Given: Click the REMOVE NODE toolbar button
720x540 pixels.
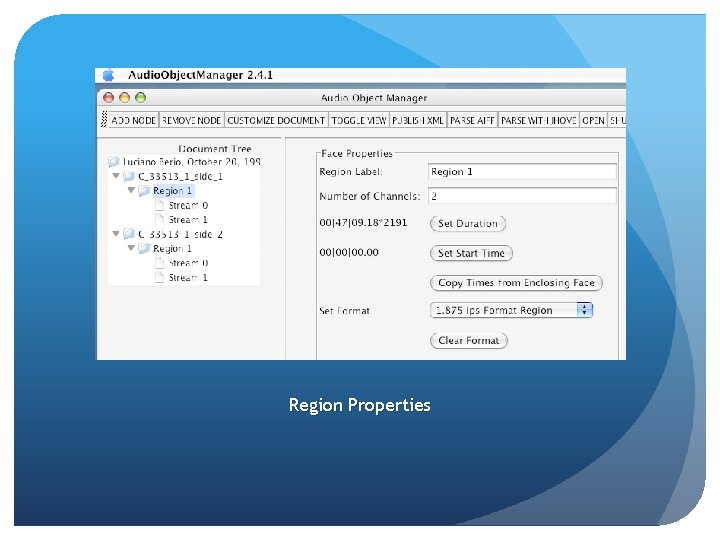Looking at the screenshot, I should 191,120.
